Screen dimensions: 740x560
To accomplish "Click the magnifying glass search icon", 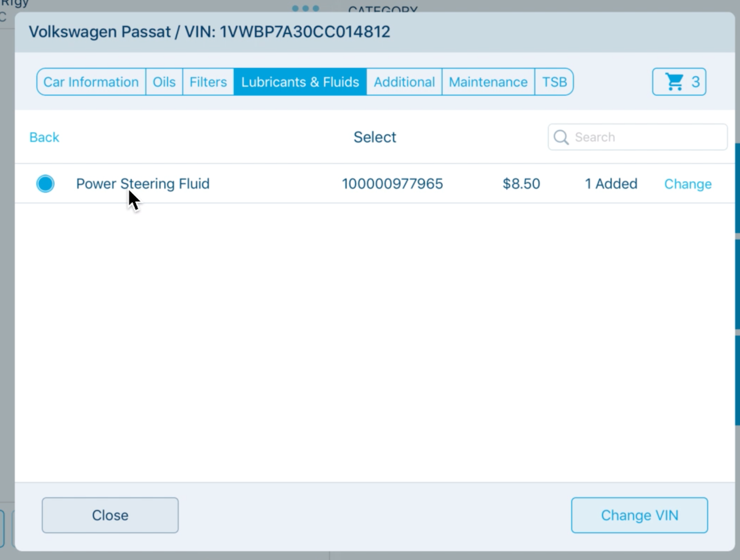I will click(x=561, y=137).
